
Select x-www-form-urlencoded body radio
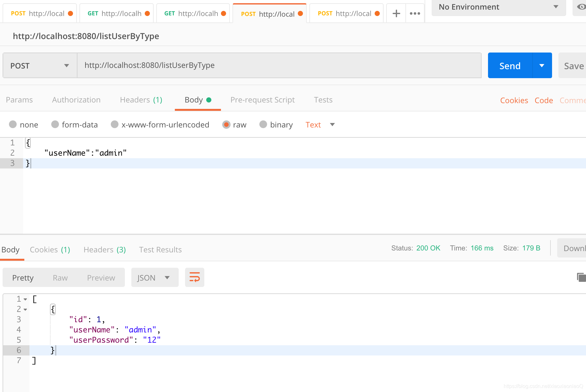[x=115, y=124]
